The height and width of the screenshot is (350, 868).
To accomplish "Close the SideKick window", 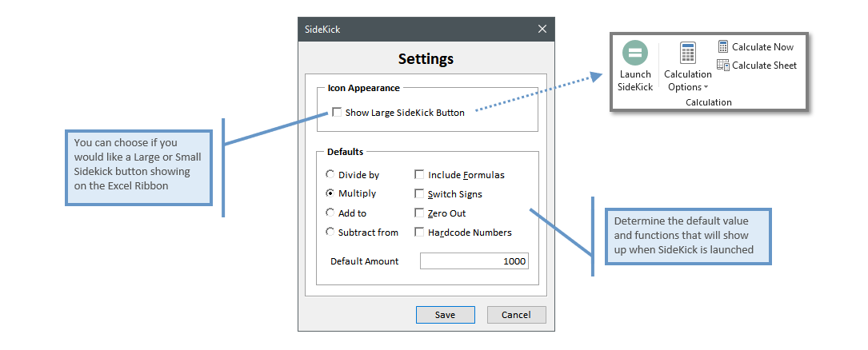I will pyautogui.click(x=542, y=30).
